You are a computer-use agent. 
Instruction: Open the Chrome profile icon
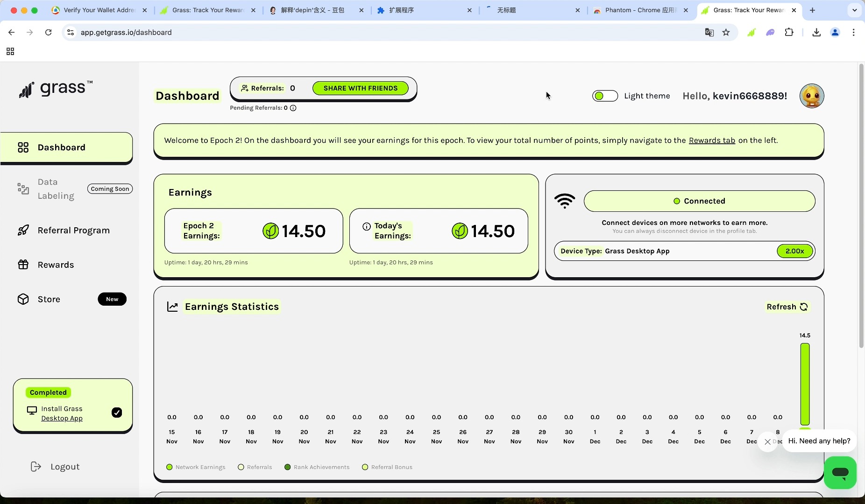pyautogui.click(x=835, y=32)
